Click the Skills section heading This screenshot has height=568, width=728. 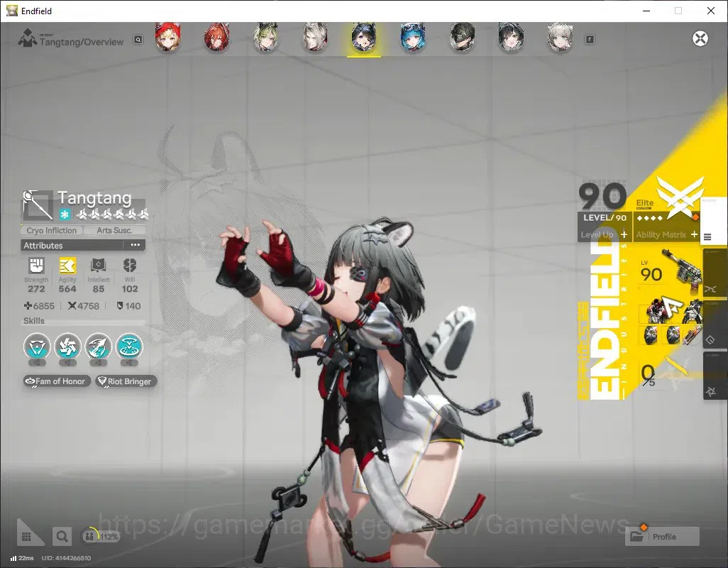point(34,320)
